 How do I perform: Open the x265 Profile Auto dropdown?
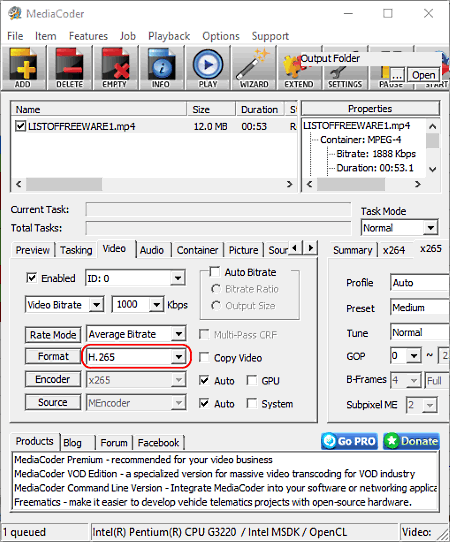tap(420, 283)
